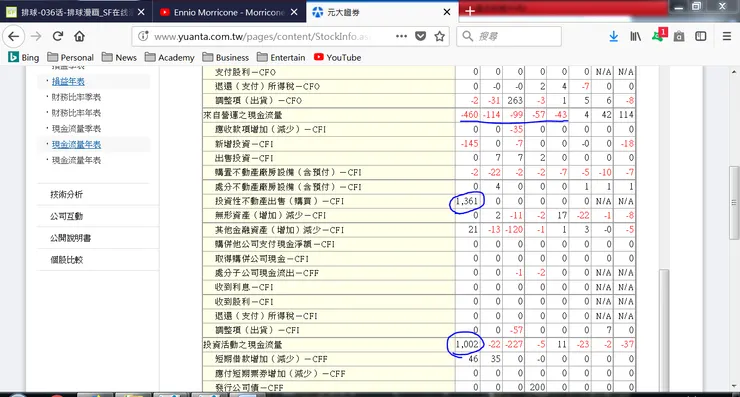Click the 出售投資-CFI row label
Viewport: 740px width, 397px height.
pos(244,158)
